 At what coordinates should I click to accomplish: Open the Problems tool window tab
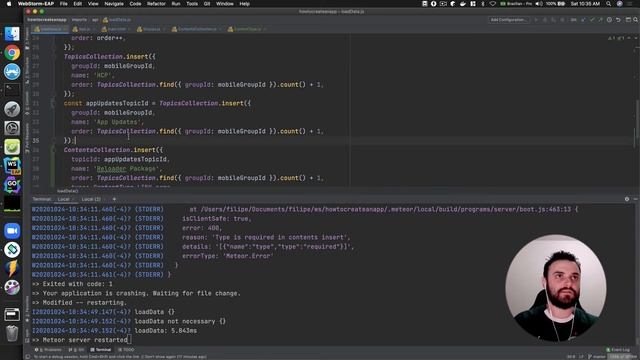(x=48, y=350)
